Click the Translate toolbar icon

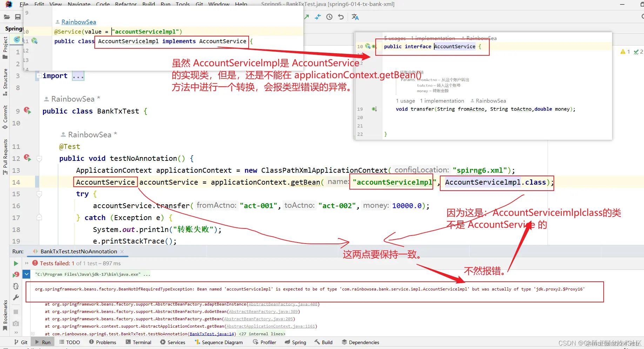click(x=355, y=17)
